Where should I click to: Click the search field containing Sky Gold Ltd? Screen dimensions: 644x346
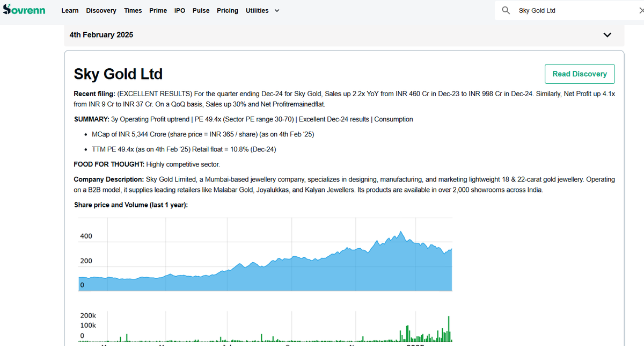tap(569, 10)
